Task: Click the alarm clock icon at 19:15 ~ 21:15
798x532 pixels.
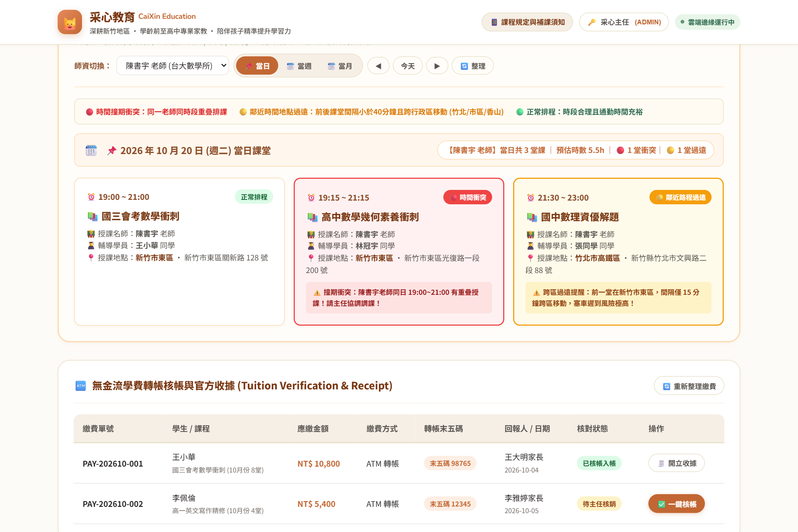Action: click(x=311, y=198)
